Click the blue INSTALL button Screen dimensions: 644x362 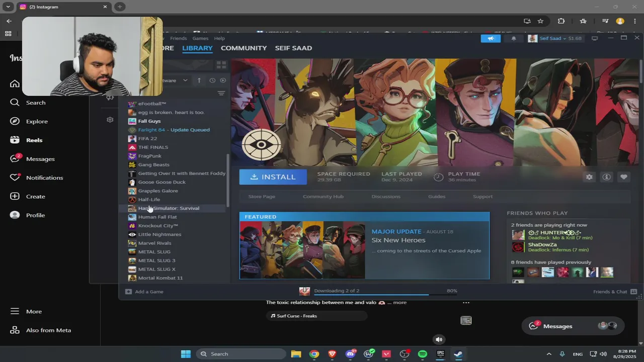coord(273,177)
